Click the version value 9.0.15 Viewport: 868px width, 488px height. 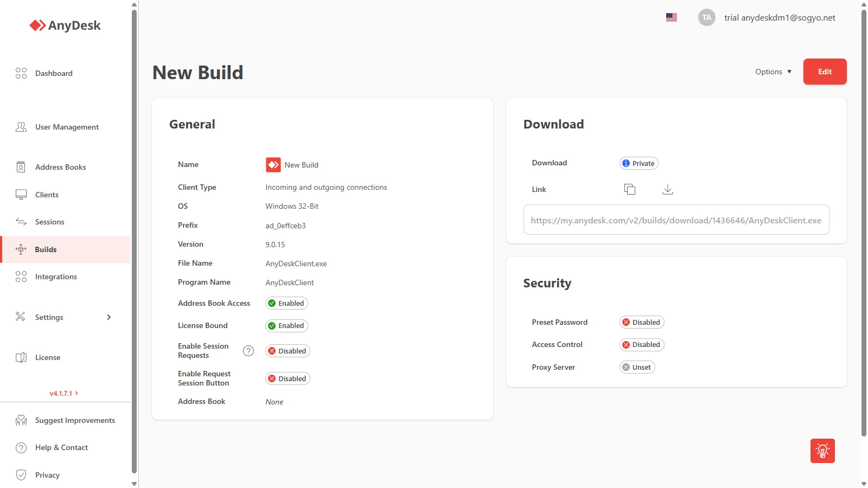275,245
